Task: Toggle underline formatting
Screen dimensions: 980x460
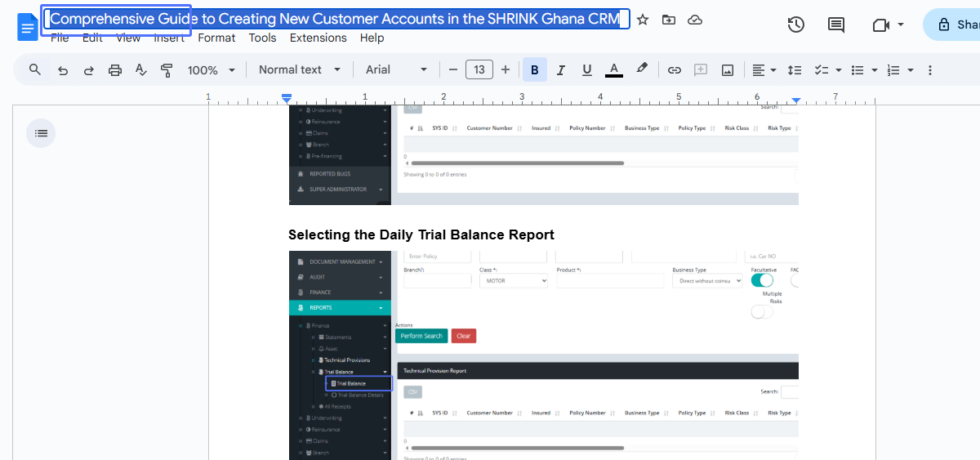Action: 586,70
